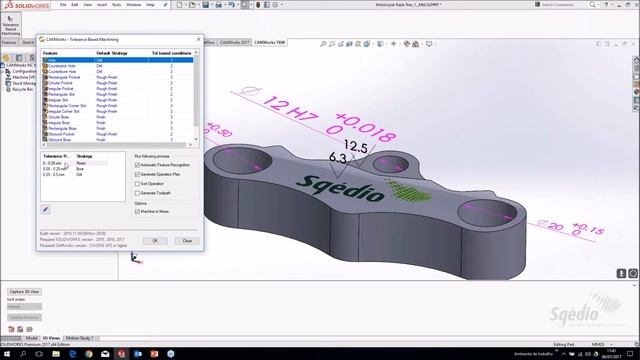640x360 pixels.
Task: Open the Open-file dropdown arrow
Action: click(198, 5)
